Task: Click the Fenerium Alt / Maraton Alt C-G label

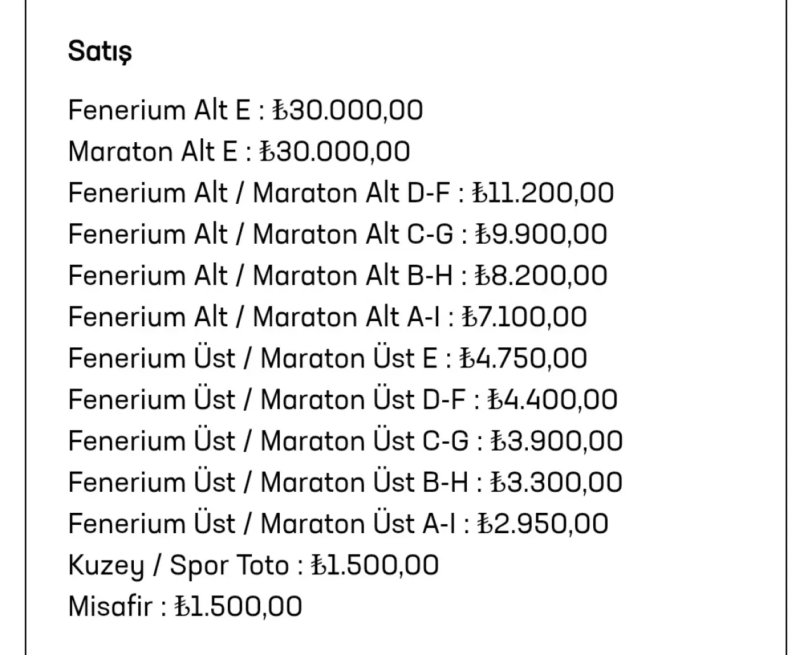Action: click(x=260, y=234)
